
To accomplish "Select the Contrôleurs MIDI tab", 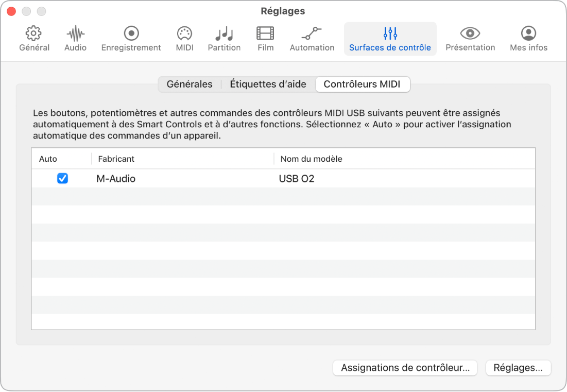I will pos(362,84).
